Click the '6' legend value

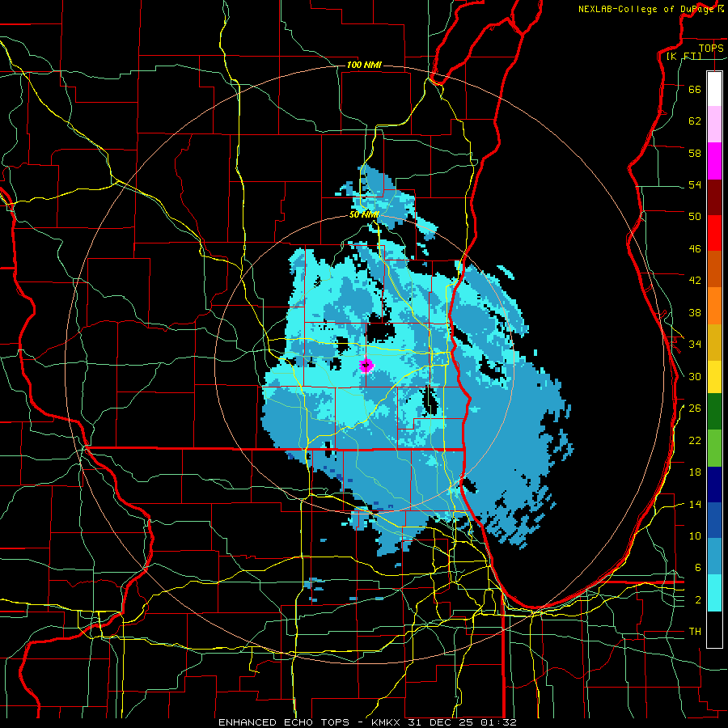(x=697, y=568)
